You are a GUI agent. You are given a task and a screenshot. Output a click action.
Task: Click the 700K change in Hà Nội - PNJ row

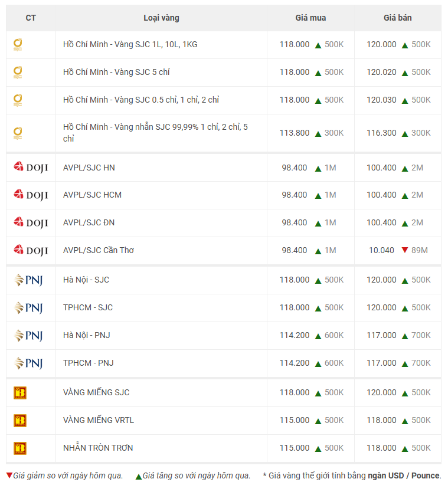tap(421, 336)
